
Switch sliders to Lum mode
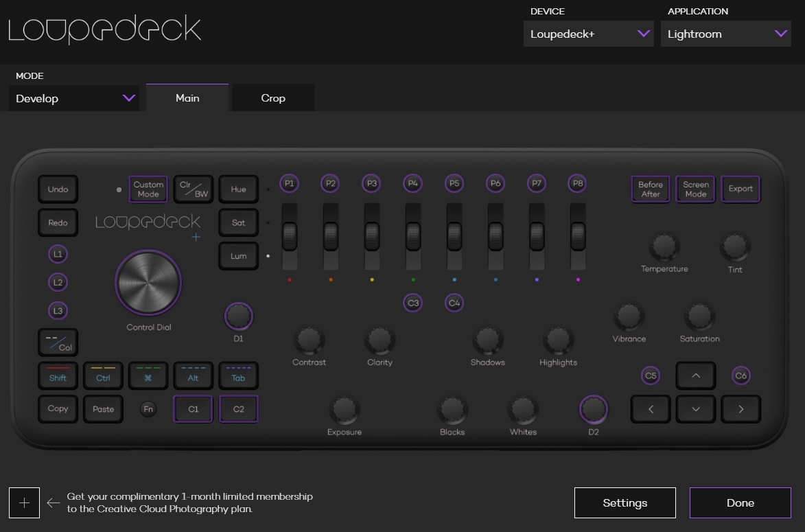239,256
